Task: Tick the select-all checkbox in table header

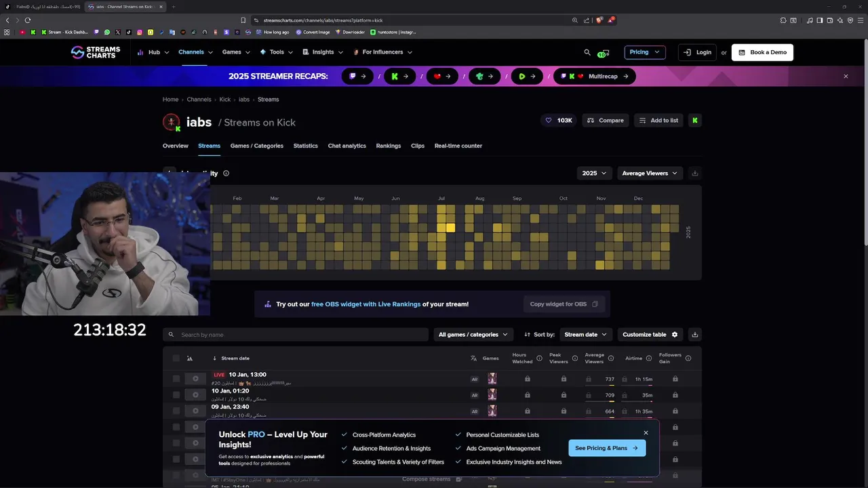Action: pos(176,359)
